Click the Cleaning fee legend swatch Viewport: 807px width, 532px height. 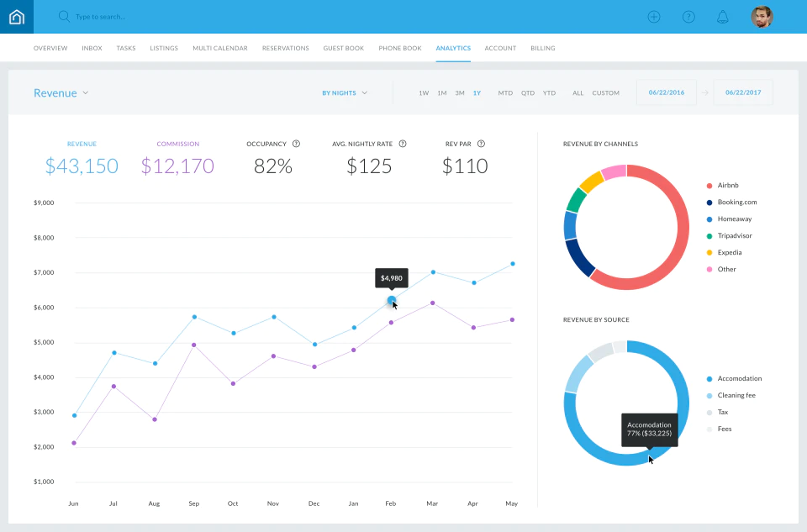(709, 396)
